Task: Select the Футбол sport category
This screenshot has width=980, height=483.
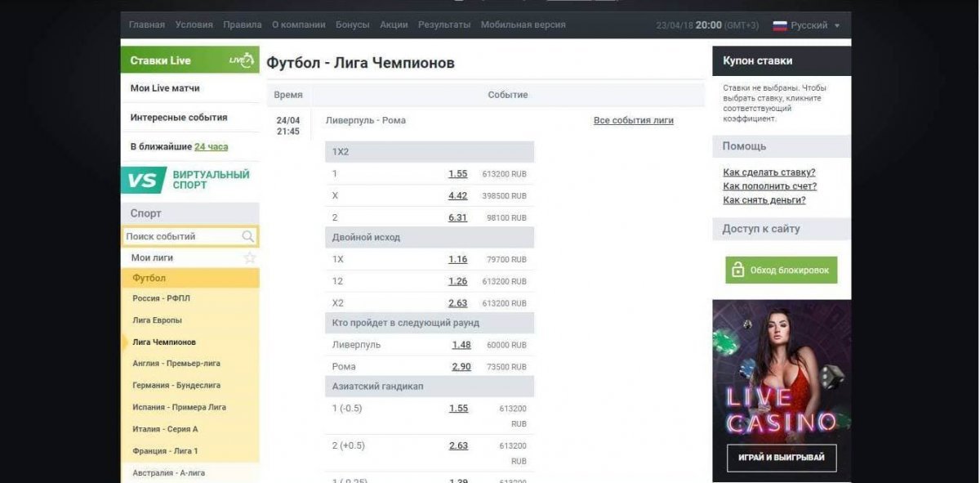Action: (190, 278)
